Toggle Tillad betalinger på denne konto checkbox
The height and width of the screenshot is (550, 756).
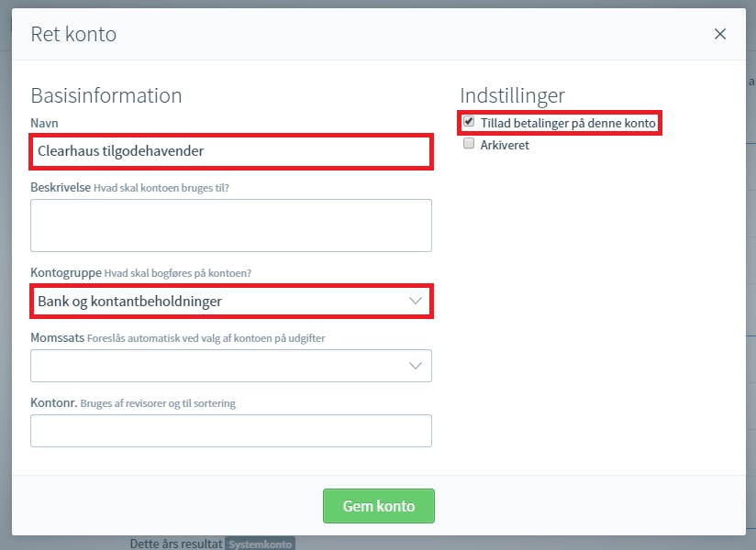coord(469,121)
